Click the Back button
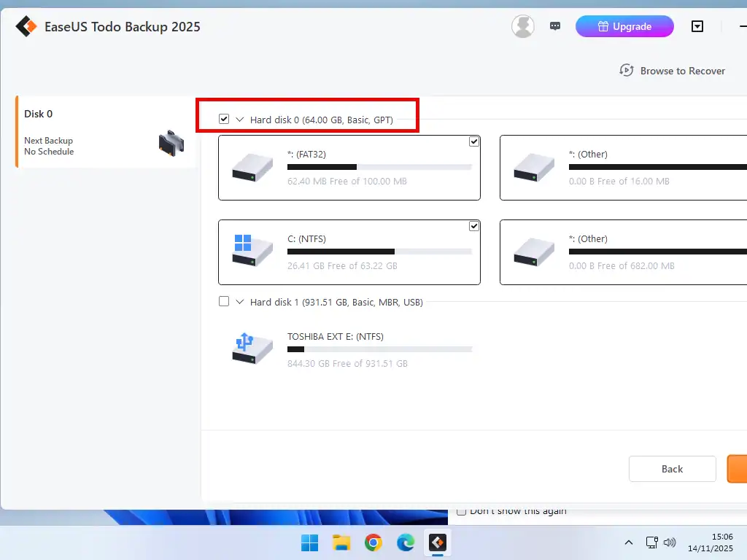 tap(672, 469)
